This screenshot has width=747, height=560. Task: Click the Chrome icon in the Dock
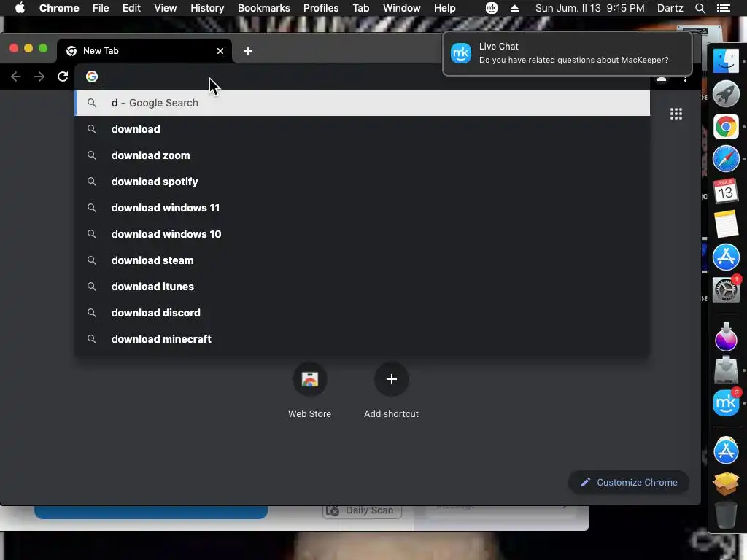(726, 127)
